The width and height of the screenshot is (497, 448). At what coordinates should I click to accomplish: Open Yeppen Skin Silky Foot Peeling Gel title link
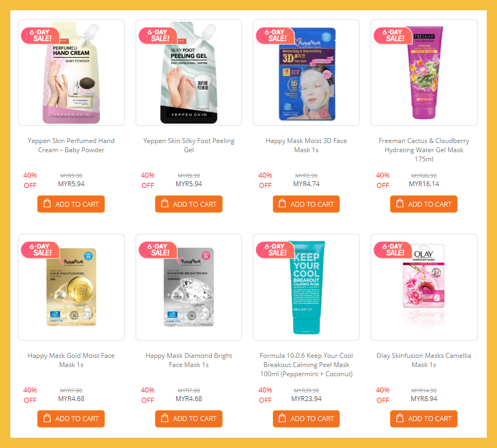coord(189,145)
